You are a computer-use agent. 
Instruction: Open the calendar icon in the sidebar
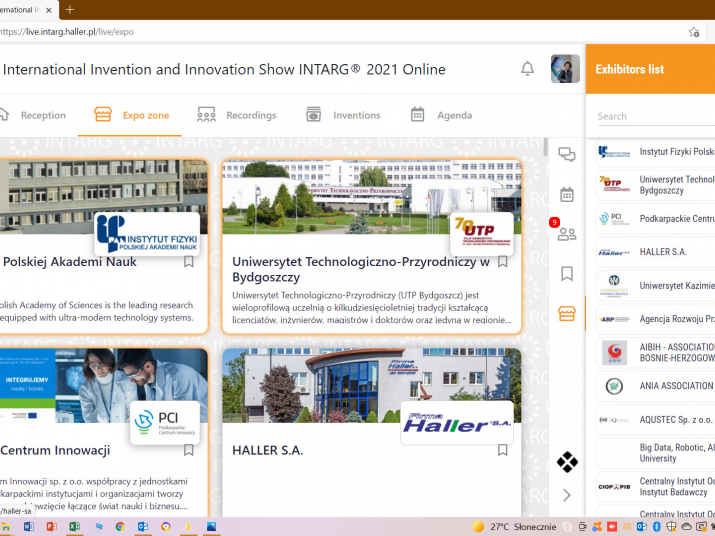point(567,194)
